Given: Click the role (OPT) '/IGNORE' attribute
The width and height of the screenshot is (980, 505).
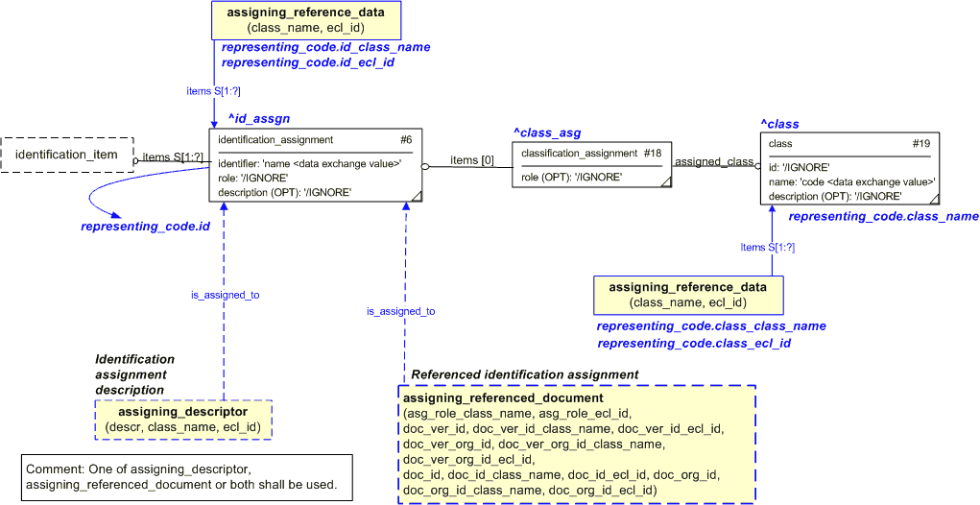Looking at the screenshot, I should point(571,177).
